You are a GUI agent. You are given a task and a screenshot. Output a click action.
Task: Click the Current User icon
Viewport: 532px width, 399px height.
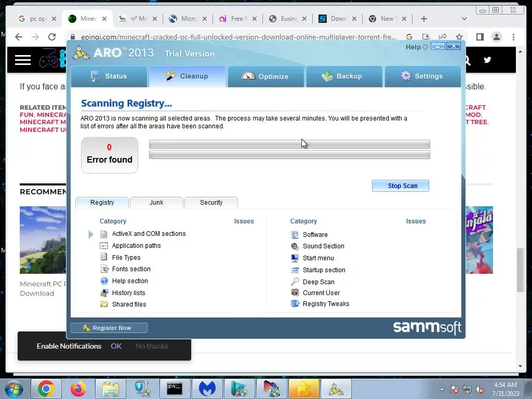pos(295,292)
